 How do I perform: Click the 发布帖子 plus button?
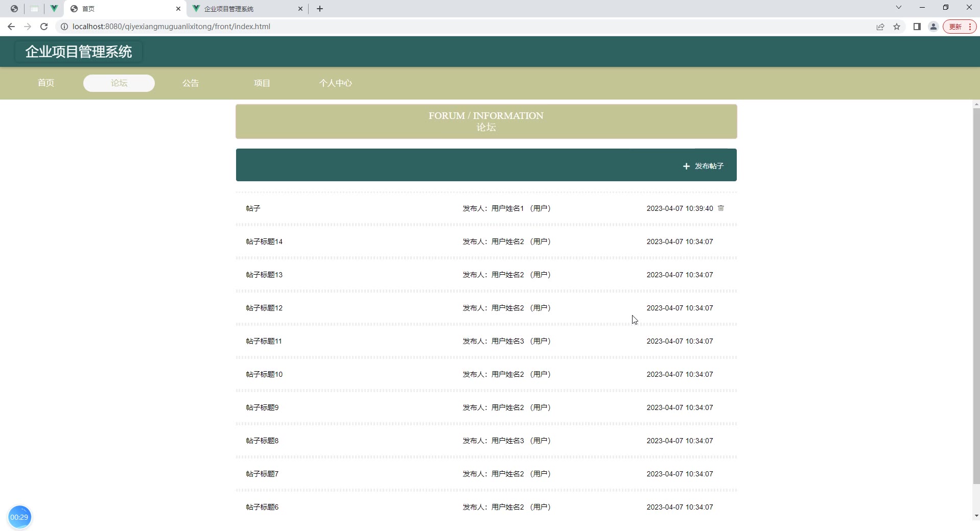tap(703, 166)
